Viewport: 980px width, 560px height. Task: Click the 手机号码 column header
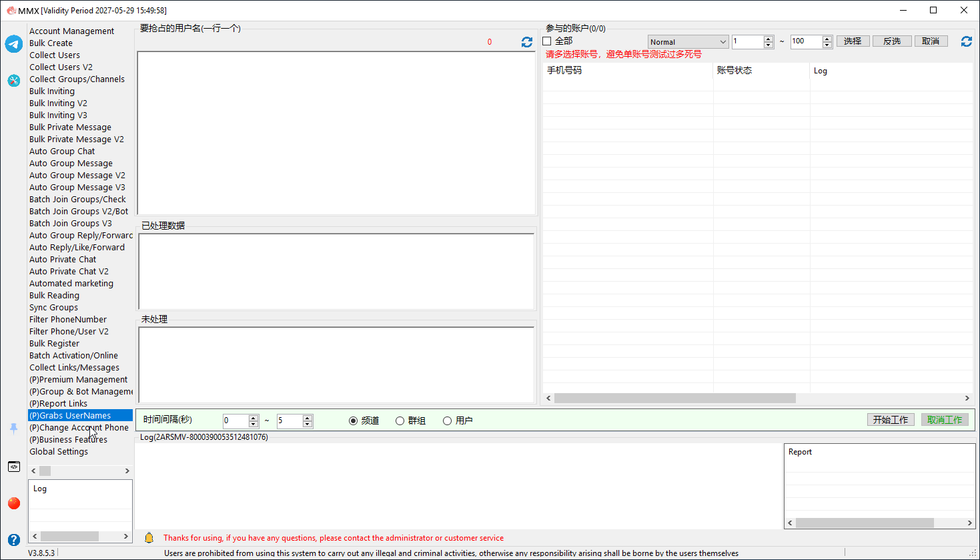(x=628, y=71)
